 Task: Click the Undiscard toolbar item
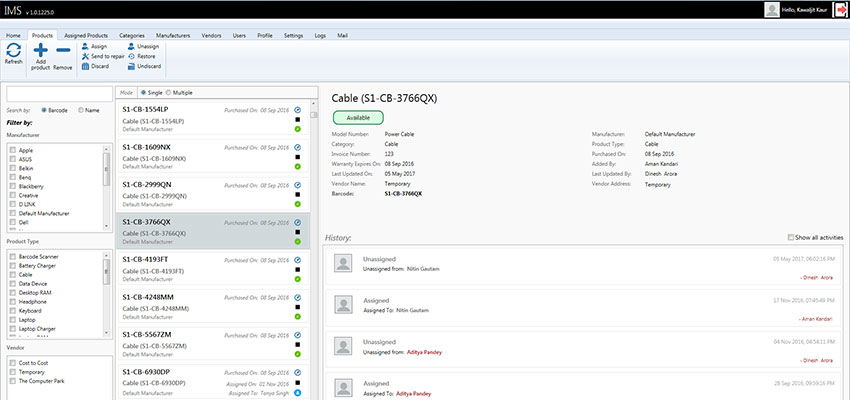(x=144, y=66)
